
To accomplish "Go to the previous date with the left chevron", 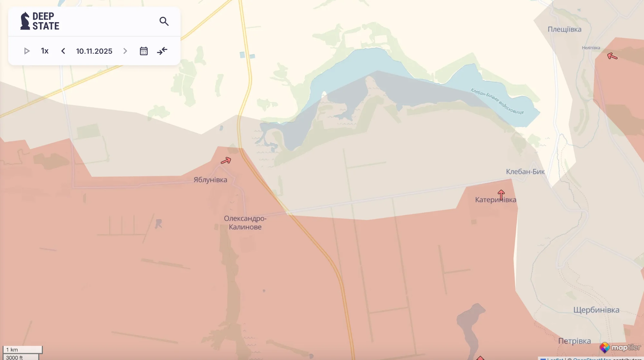I will coord(63,51).
